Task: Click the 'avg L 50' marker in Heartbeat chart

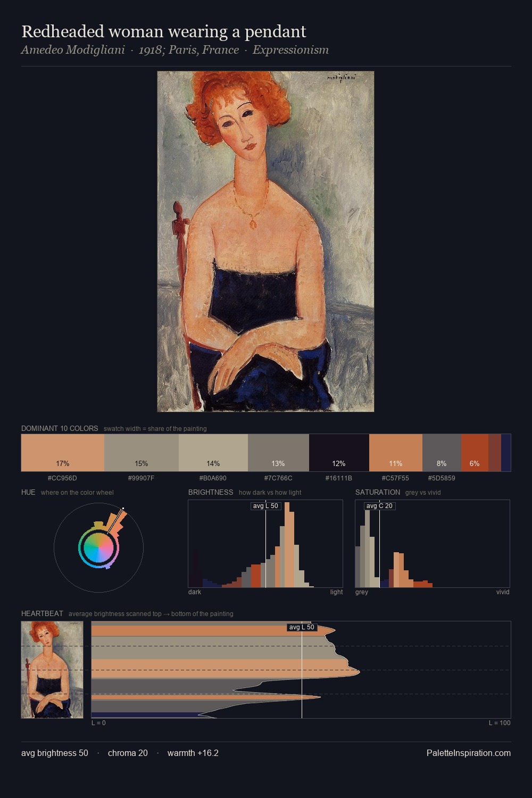Action: tap(302, 627)
